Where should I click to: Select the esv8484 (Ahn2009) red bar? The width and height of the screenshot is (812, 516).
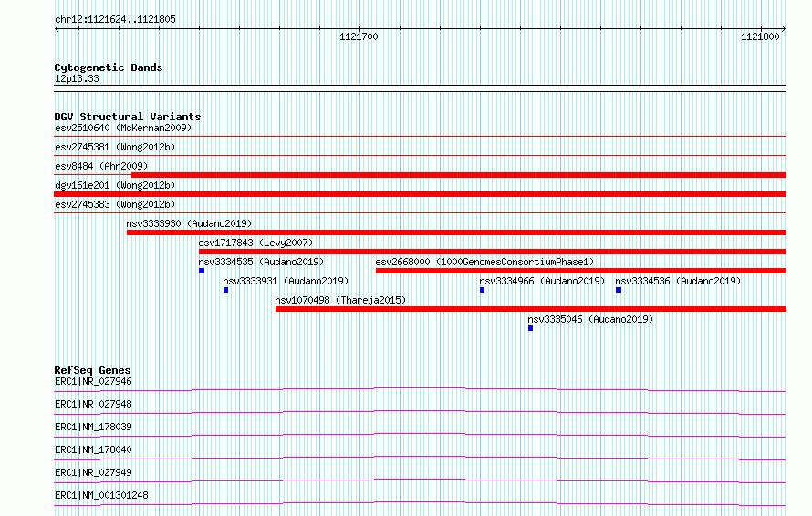(459, 175)
